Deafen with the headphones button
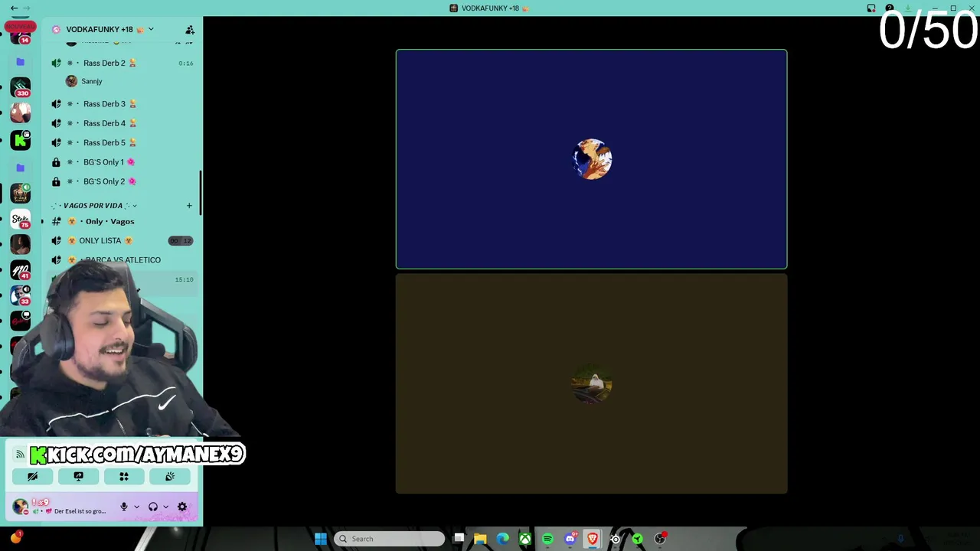The width and height of the screenshot is (980, 551). point(153,507)
